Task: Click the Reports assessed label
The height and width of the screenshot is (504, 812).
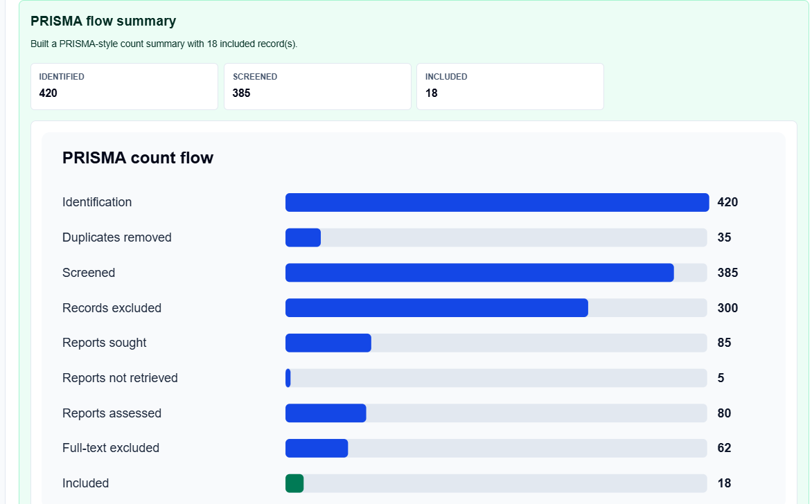Action: tap(112, 413)
